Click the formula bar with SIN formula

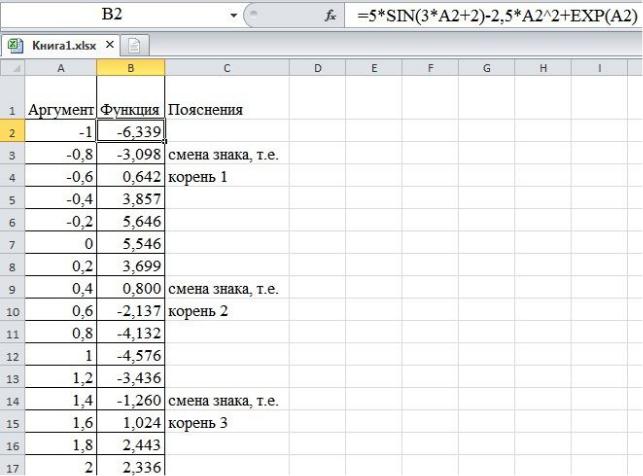coord(493,16)
